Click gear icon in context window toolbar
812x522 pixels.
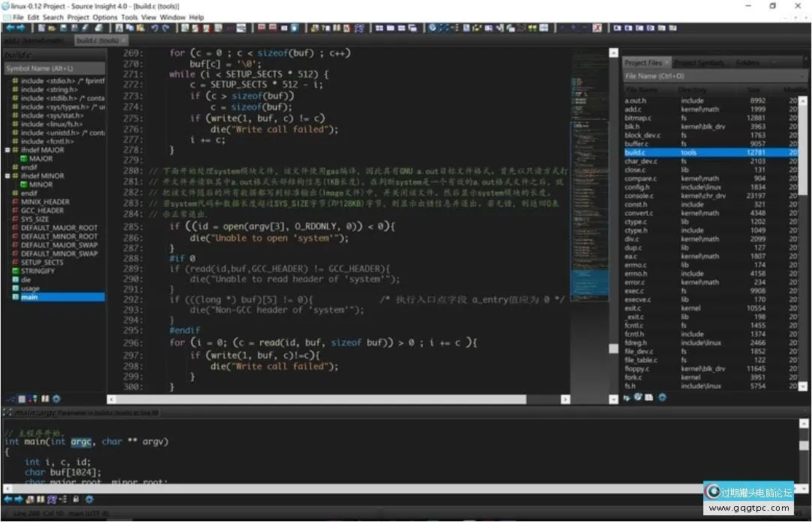(88, 499)
